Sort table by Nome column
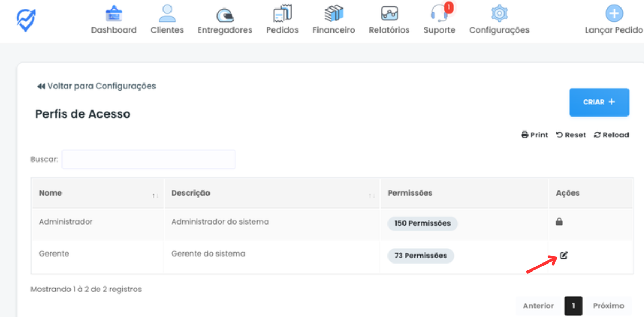Image resolution: width=644 pixels, height=317 pixels. (x=155, y=196)
